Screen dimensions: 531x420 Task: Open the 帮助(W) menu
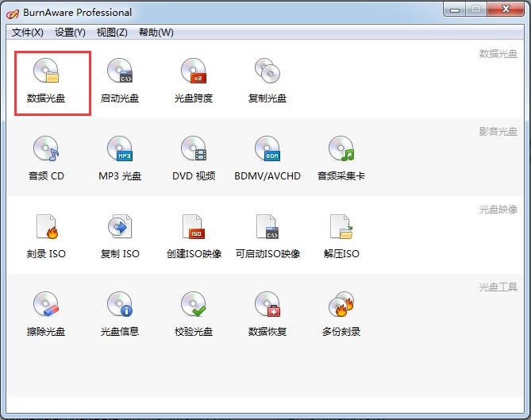[x=156, y=33]
